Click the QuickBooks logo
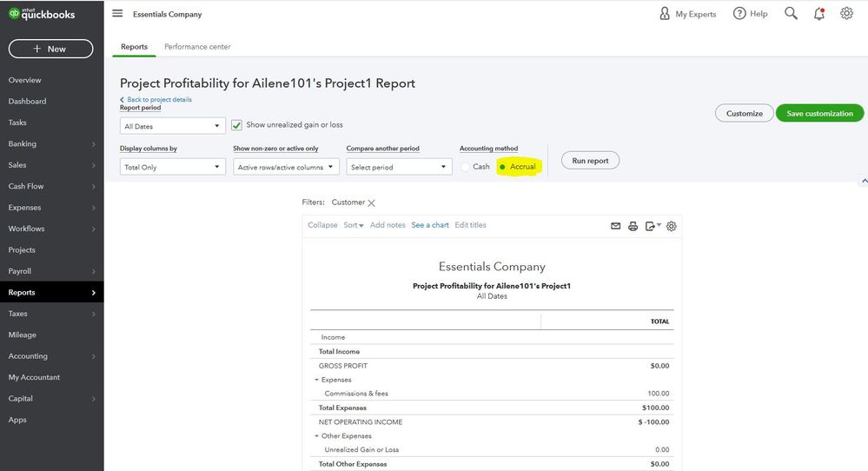The height and width of the screenshot is (471, 868). [x=42, y=14]
